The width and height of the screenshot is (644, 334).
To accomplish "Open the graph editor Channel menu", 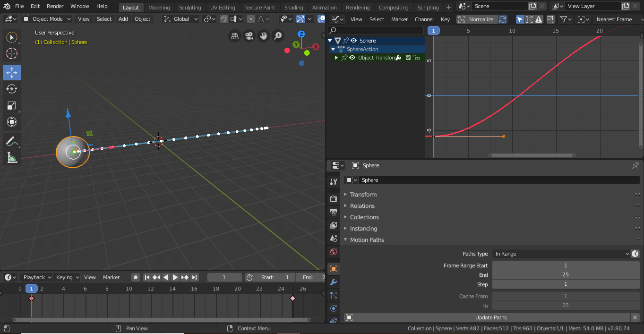I will click(424, 19).
